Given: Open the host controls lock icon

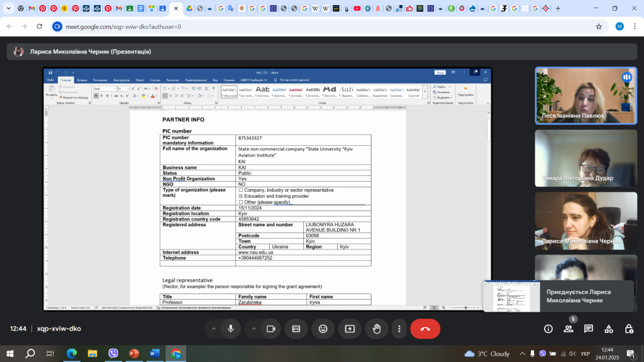Looking at the screenshot, I should (x=628, y=329).
